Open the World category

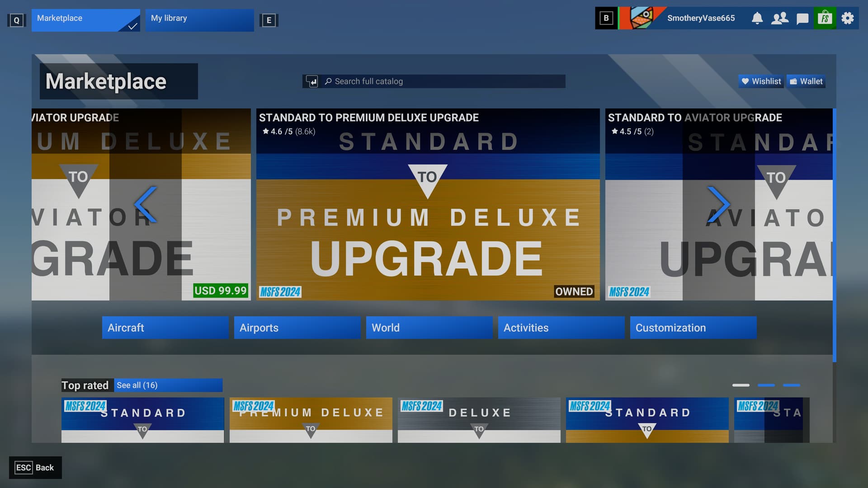click(429, 328)
